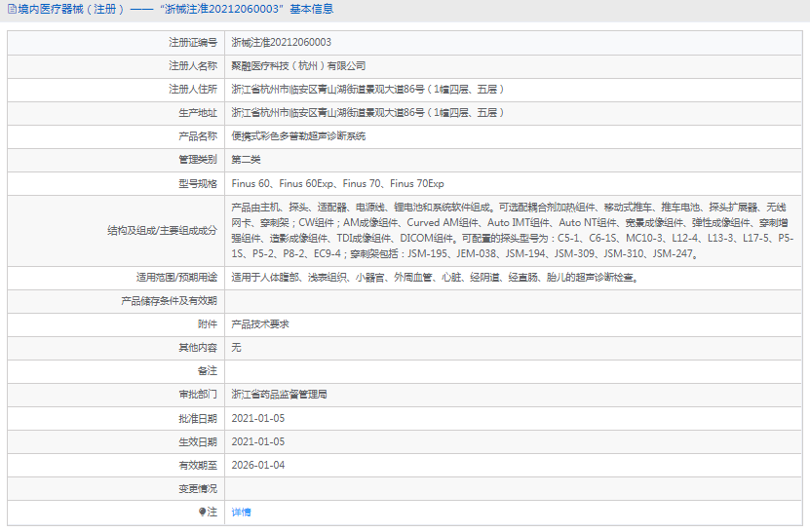Click the 注册证编号 label cell
The height and width of the screenshot is (532, 810).
click(116, 42)
